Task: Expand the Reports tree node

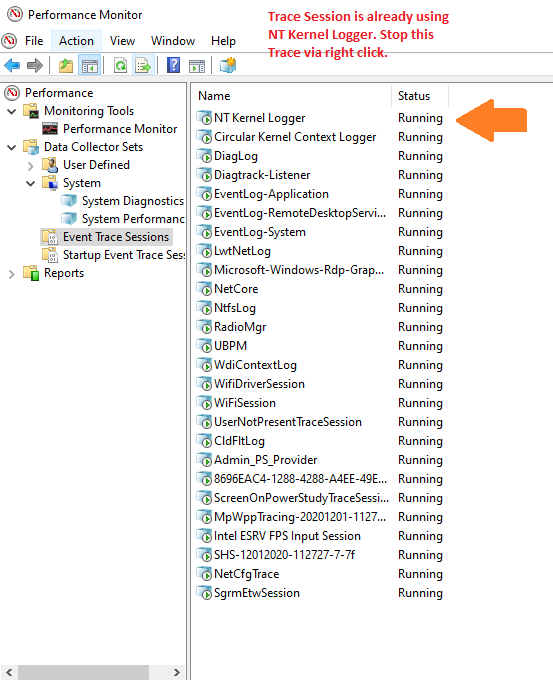Action: click(x=12, y=274)
